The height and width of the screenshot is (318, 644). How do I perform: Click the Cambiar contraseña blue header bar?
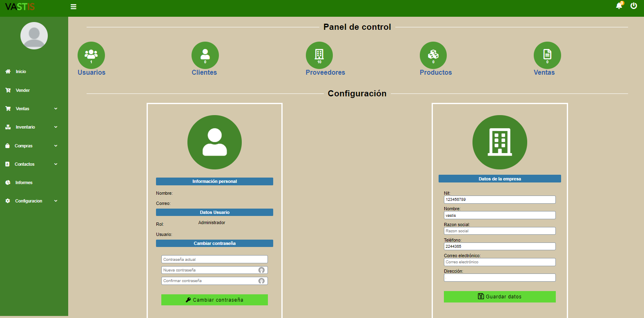pos(214,243)
